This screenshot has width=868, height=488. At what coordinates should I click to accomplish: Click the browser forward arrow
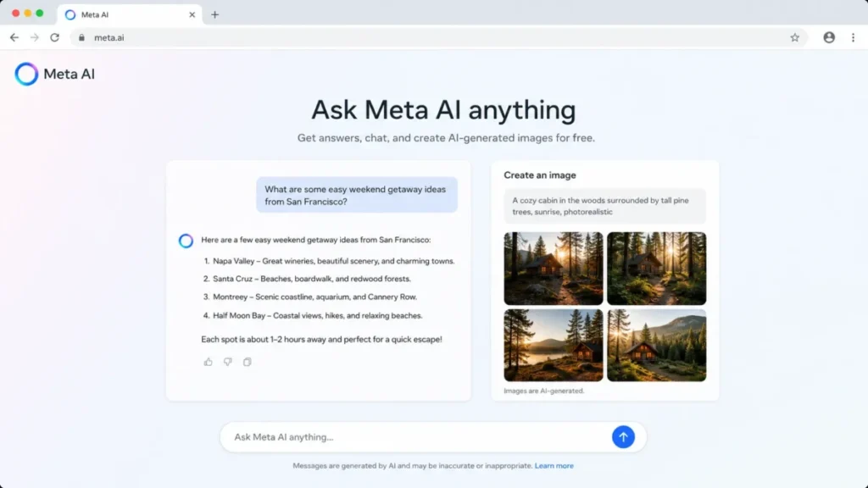click(x=34, y=37)
